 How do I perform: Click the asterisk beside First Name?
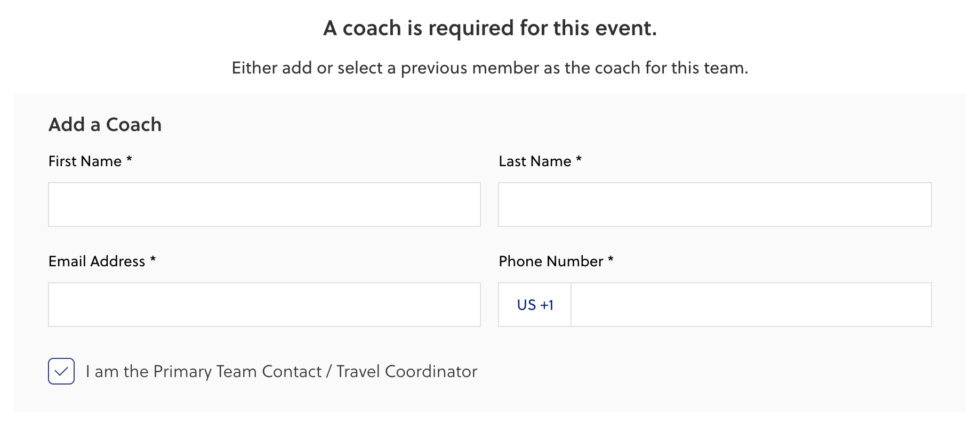click(x=129, y=160)
